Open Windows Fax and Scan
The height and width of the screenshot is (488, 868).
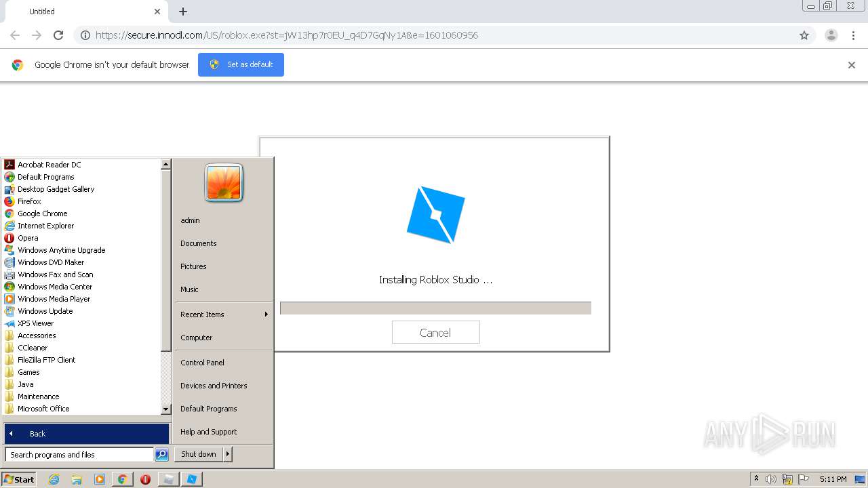pos(49,274)
